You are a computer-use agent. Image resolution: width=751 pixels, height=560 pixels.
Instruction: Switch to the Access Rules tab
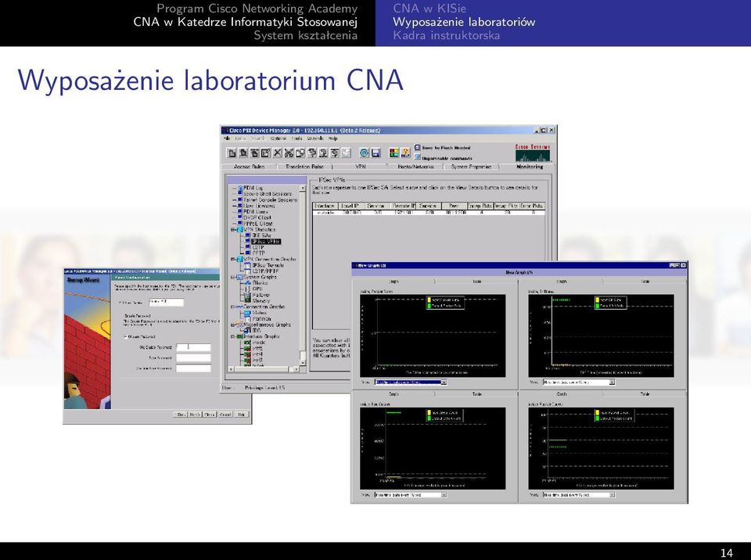(249, 167)
